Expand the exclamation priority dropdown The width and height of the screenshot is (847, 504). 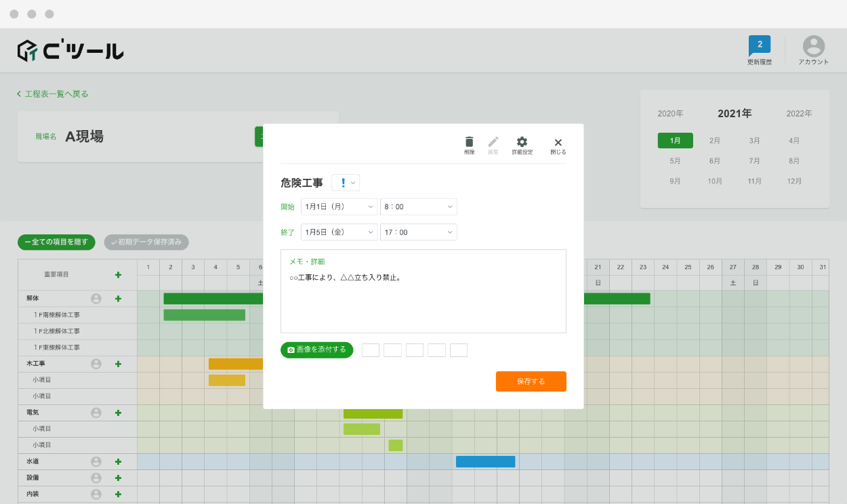[x=346, y=183]
